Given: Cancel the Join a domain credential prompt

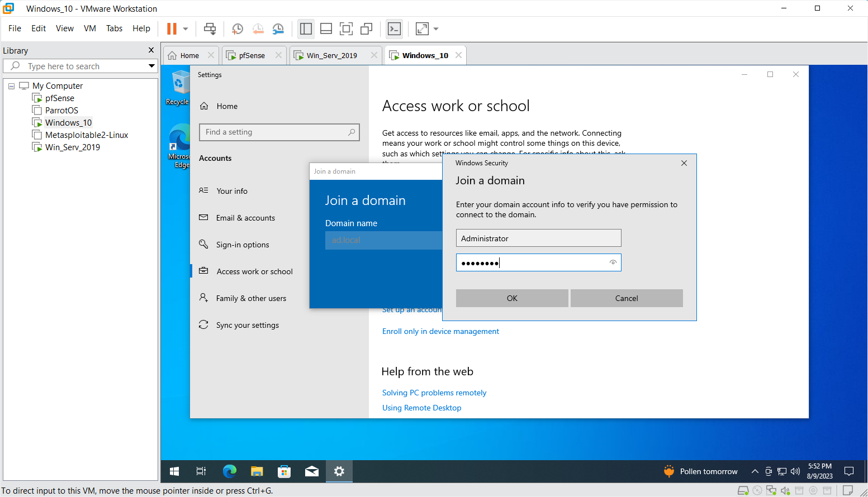Looking at the screenshot, I should [627, 298].
